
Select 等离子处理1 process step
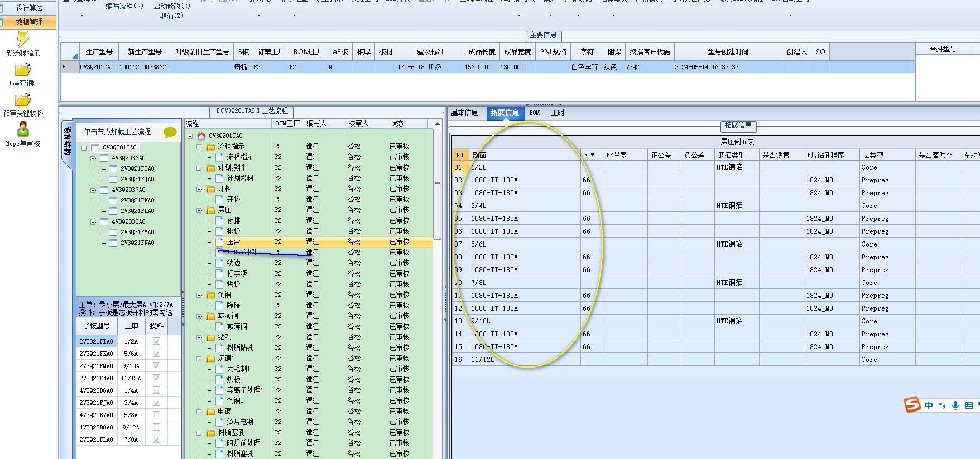245,390
